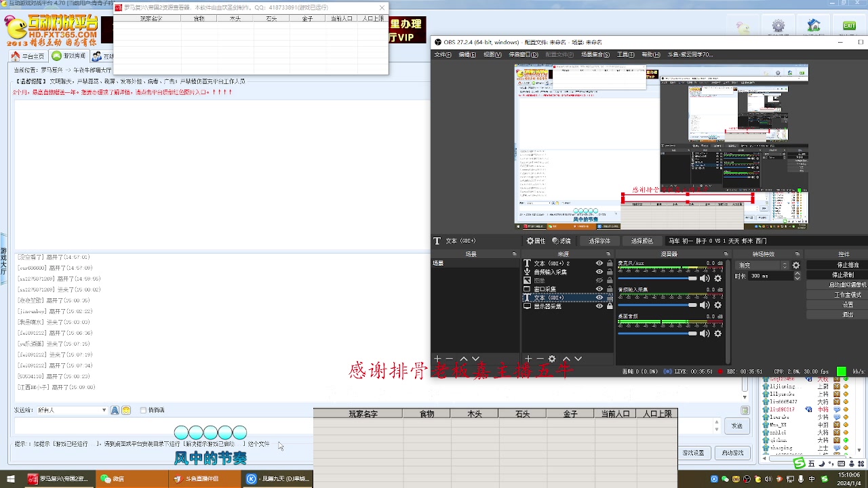Enable 悄悄话 whisper checkbox

(143, 410)
